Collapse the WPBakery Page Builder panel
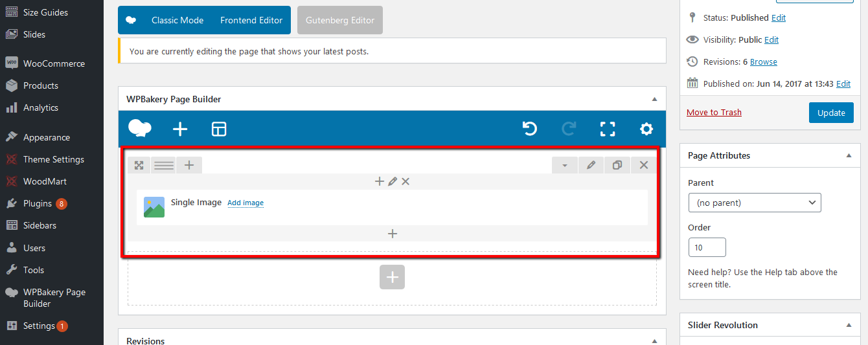 [654, 99]
